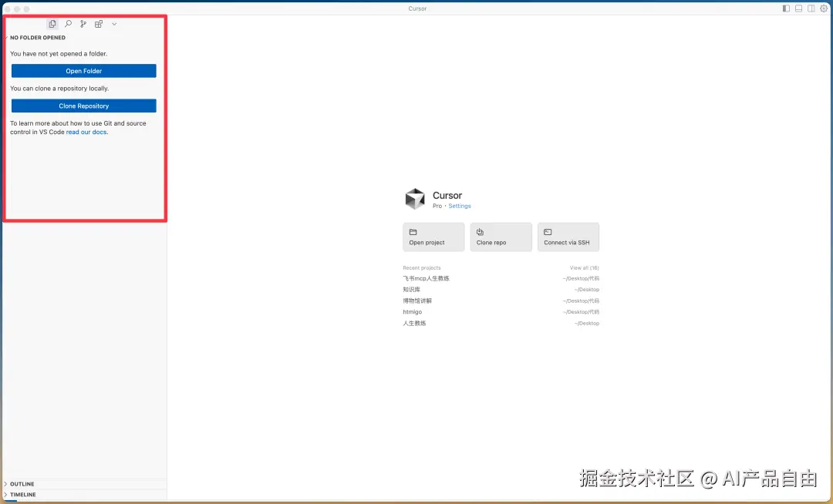The image size is (833, 504).
Task: Toggle primary sidebar layout icon
Action: tap(786, 8)
